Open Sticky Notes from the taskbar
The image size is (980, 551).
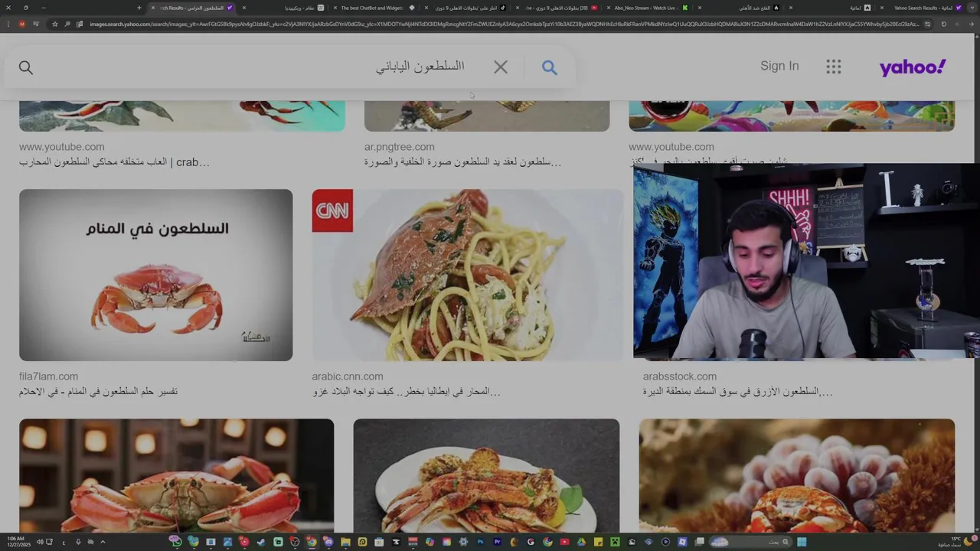click(598, 542)
